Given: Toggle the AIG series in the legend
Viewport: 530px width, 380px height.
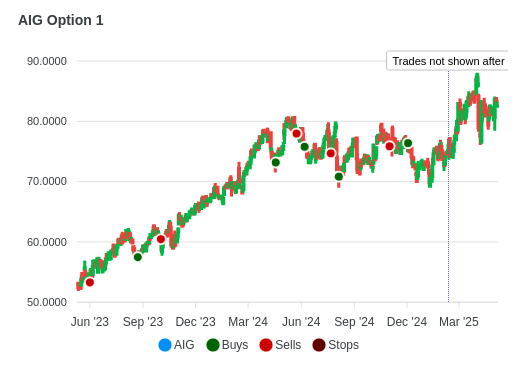Looking at the screenshot, I should [176, 345].
